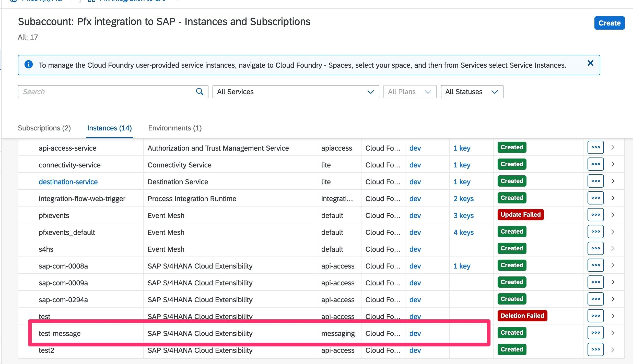
Task: Expand details arrow for s4hs row
Action: 613,249
